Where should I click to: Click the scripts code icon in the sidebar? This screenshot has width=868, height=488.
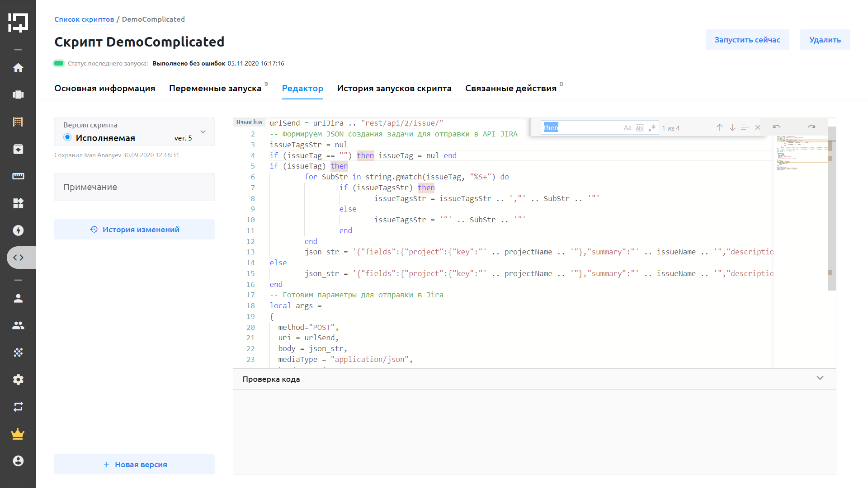pos(18,258)
